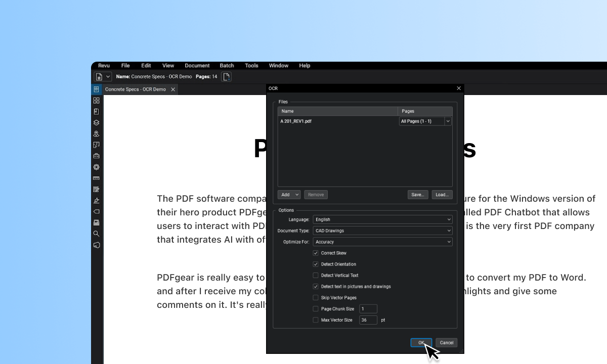
Task: Open the Layers panel
Action: click(96, 122)
